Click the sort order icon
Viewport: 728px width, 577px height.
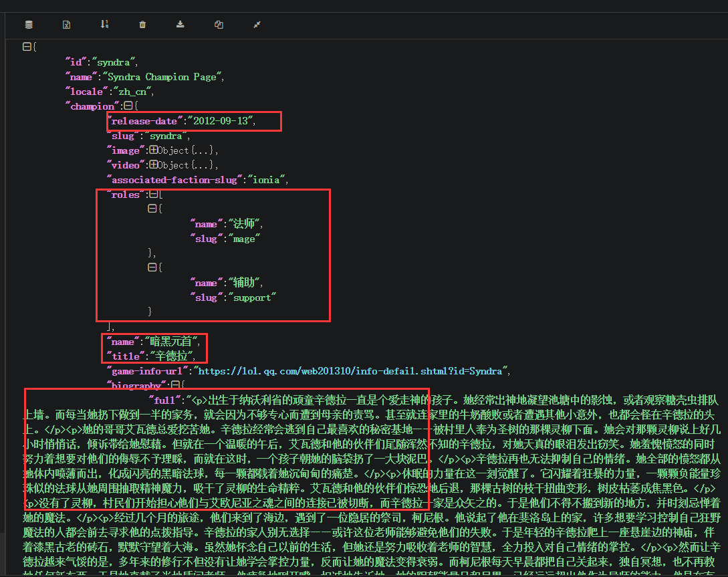click(x=104, y=24)
